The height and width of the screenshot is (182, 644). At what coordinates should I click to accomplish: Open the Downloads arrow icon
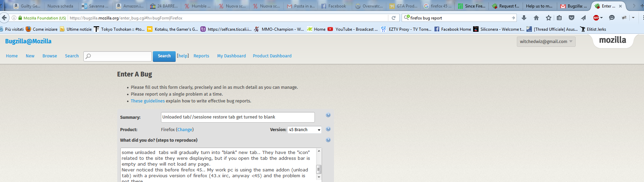point(524,18)
